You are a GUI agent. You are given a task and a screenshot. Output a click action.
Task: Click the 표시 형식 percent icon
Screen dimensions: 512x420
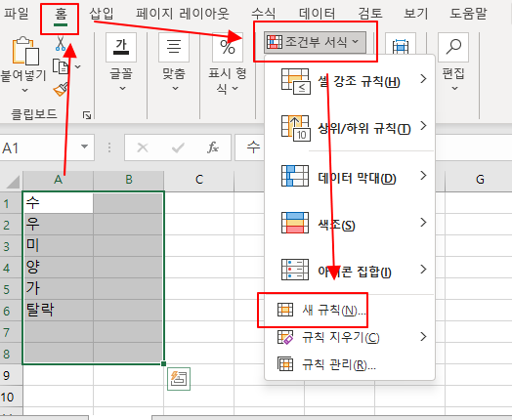228,47
